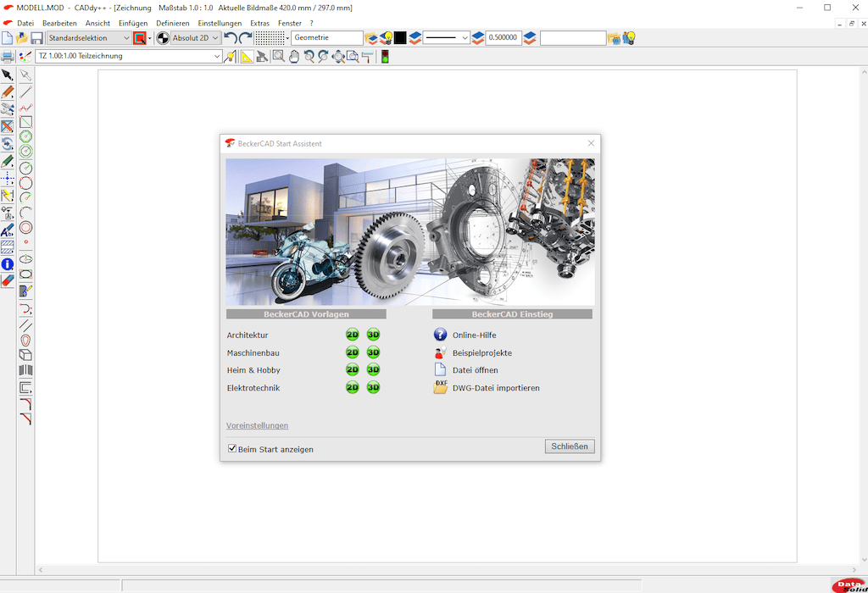This screenshot has height=593, width=868.
Task: Expand the Standardselektion dropdown
Action: (x=125, y=38)
